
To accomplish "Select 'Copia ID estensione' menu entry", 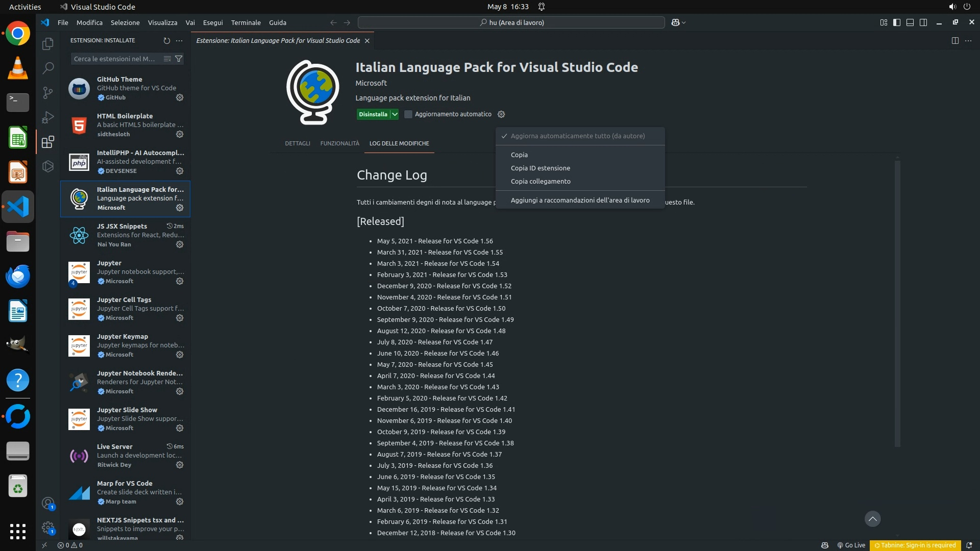I will 541,168.
